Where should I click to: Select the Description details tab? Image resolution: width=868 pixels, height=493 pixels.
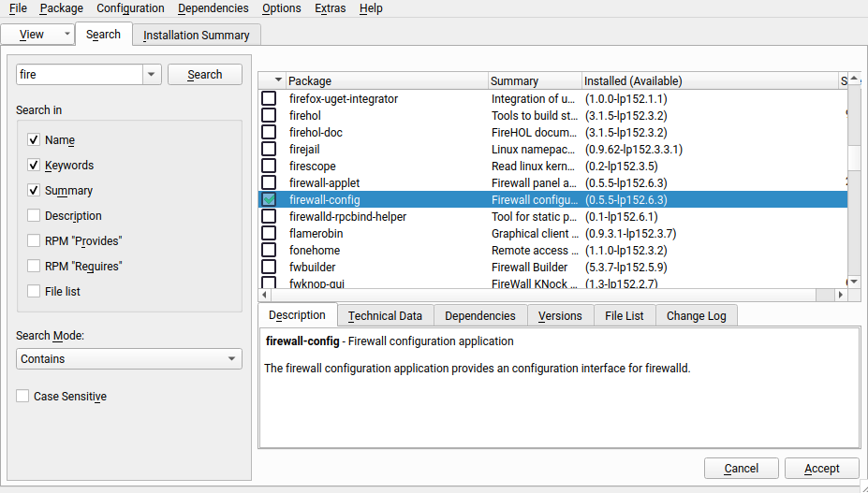[x=297, y=315]
